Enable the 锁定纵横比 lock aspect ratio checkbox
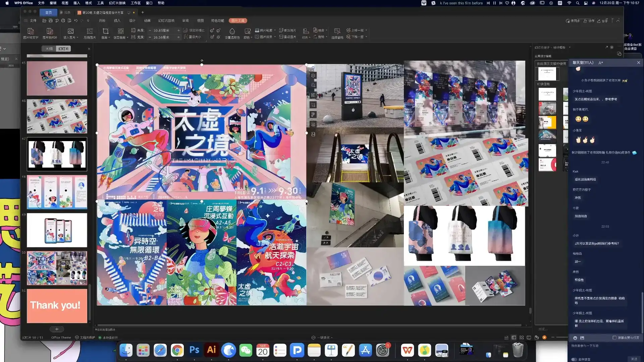644x362 pixels. point(185,30)
